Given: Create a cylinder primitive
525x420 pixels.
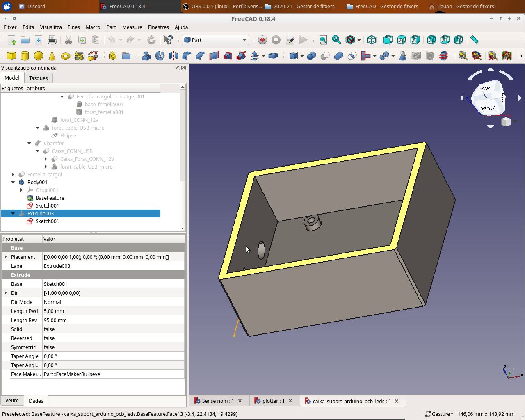Looking at the screenshot, I should click(25, 56).
